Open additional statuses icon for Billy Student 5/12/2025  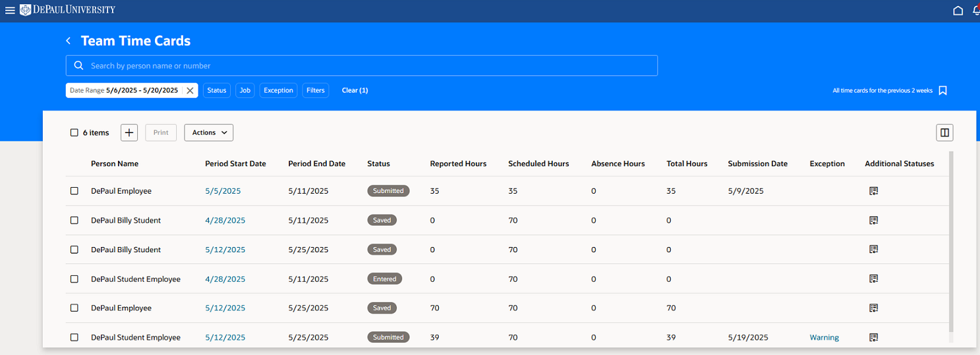pos(873,250)
